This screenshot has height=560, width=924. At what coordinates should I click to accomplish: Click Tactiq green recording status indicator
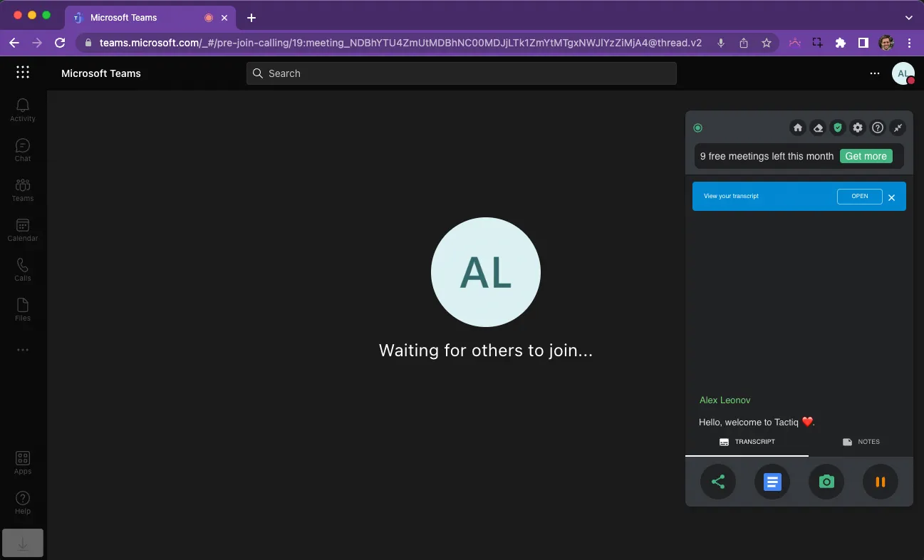[697, 128]
